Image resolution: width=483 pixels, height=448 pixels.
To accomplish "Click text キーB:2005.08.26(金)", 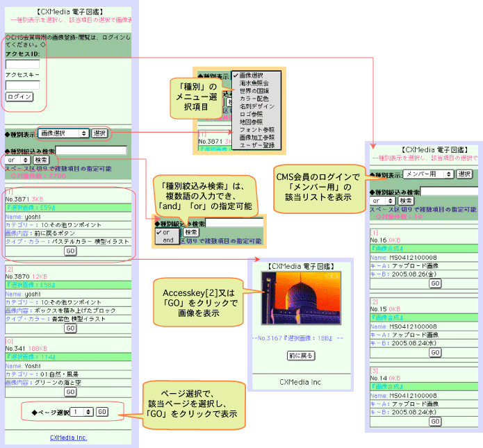I will pos(403,274).
